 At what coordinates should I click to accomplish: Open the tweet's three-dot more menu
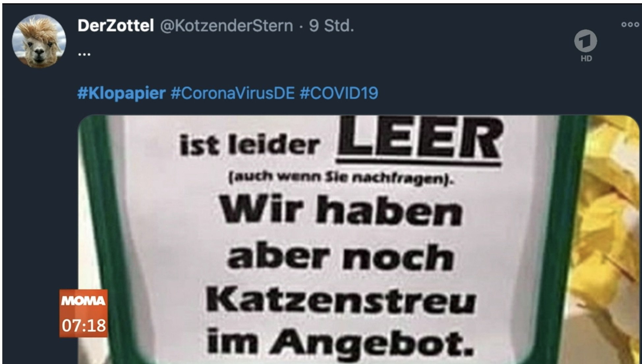(630, 25)
